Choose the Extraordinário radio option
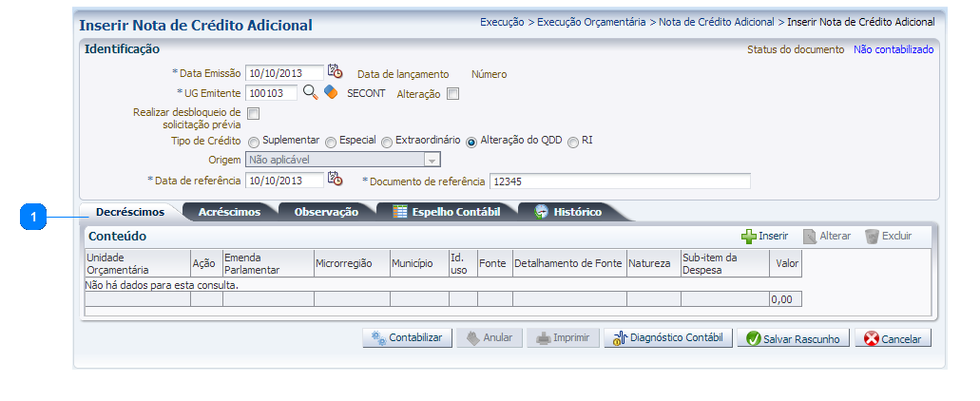The height and width of the screenshot is (401, 980). (387, 142)
